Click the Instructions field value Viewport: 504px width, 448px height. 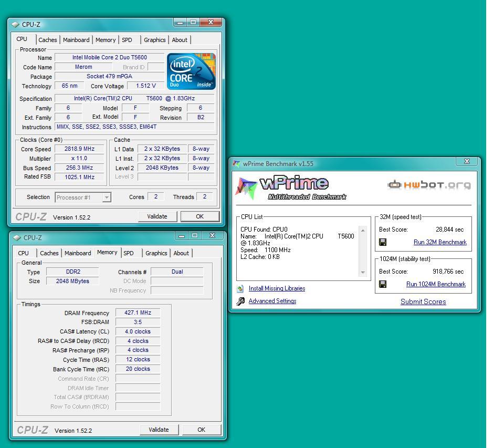point(134,127)
